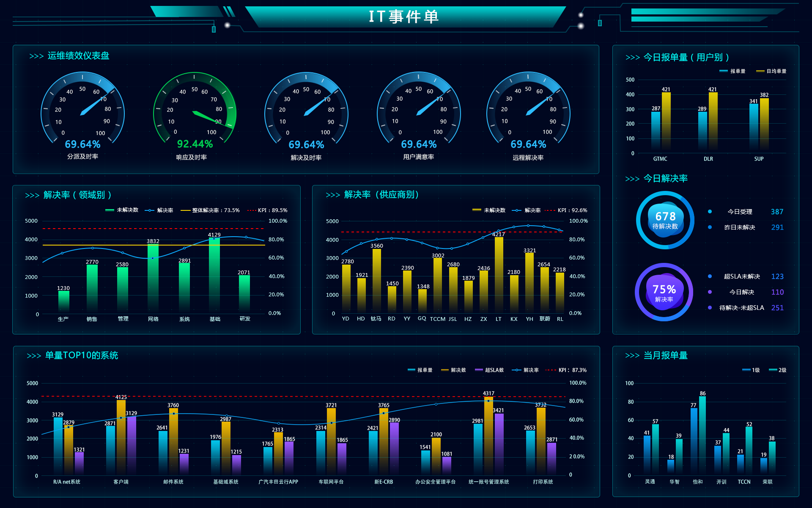Toggle 2级 legend in 当月报单量 chart
The width and height of the screenshot is (812, 508).
[x=778, y=370]
